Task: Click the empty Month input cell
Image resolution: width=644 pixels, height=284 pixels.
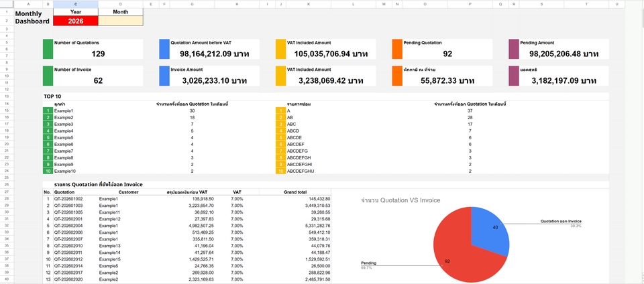Action: [x=121, y=21]
